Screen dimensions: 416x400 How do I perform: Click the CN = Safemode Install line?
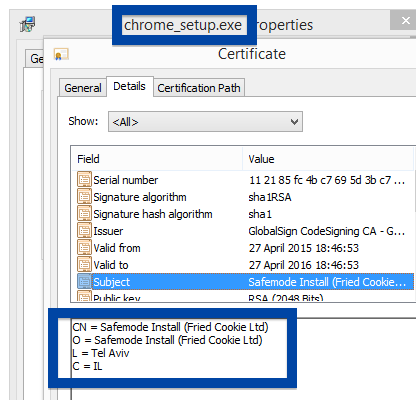tap(170, 327)
